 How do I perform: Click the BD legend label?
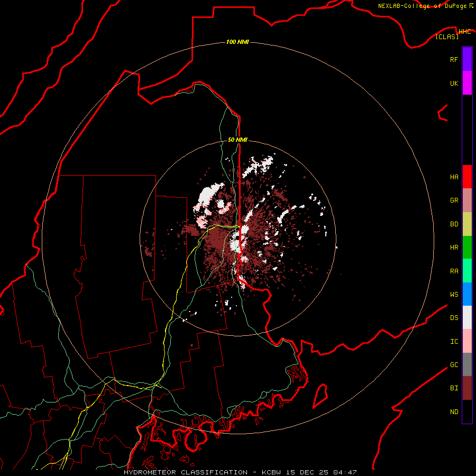tap(454, 224)
